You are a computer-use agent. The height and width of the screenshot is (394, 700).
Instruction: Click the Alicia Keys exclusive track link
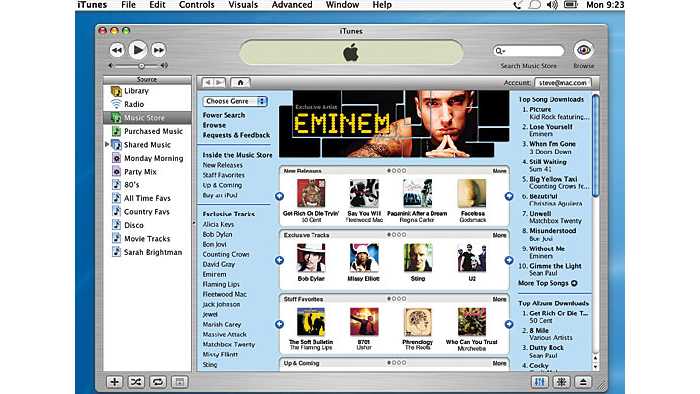(x=218, y=224)
